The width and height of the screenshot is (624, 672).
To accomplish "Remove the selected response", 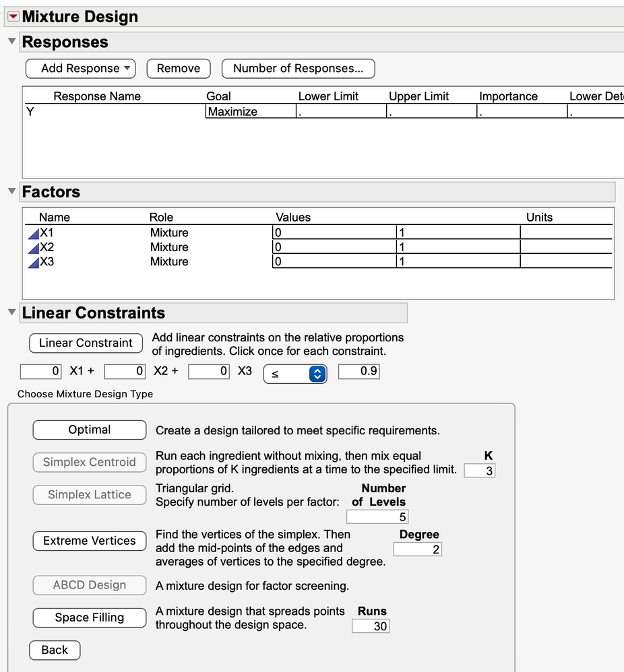I will pyautogui.click(x=178, y=68).
